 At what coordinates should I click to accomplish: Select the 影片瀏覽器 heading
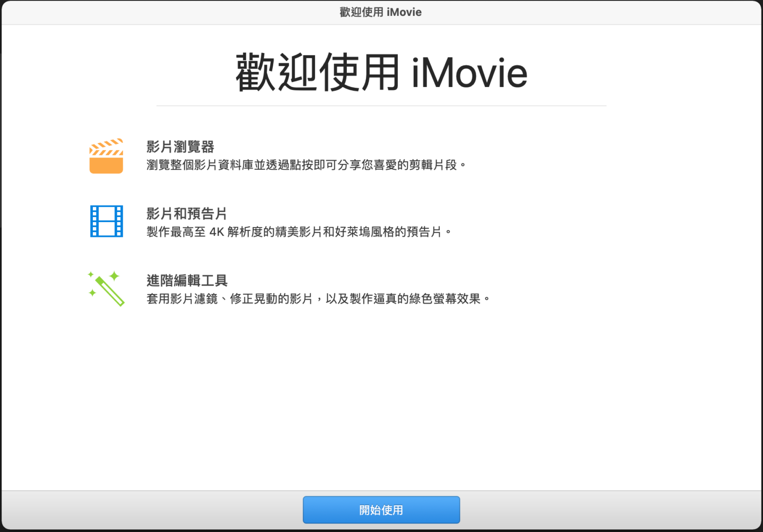tap(180, 147)
